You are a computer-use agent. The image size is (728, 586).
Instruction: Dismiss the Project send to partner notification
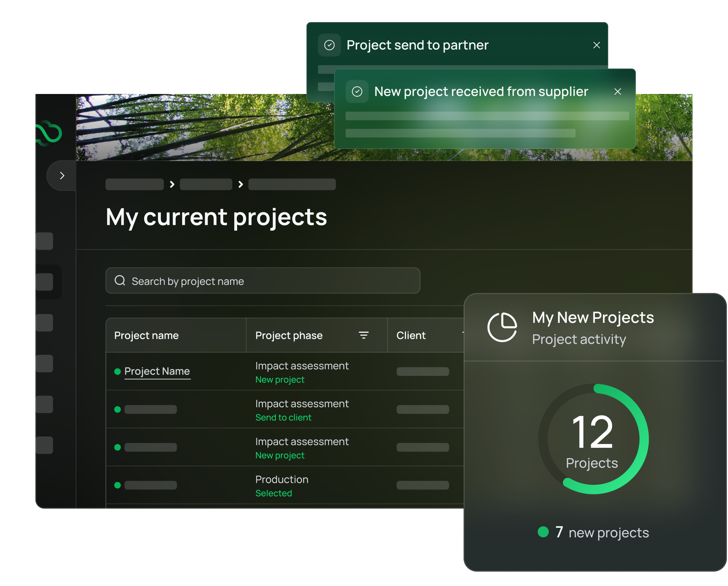[597, 45]
